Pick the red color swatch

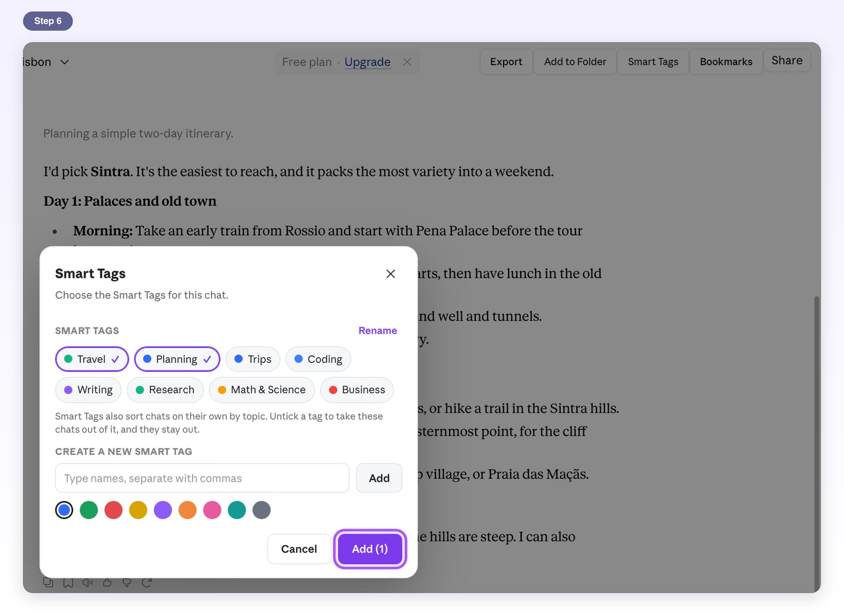click(114, 510)
